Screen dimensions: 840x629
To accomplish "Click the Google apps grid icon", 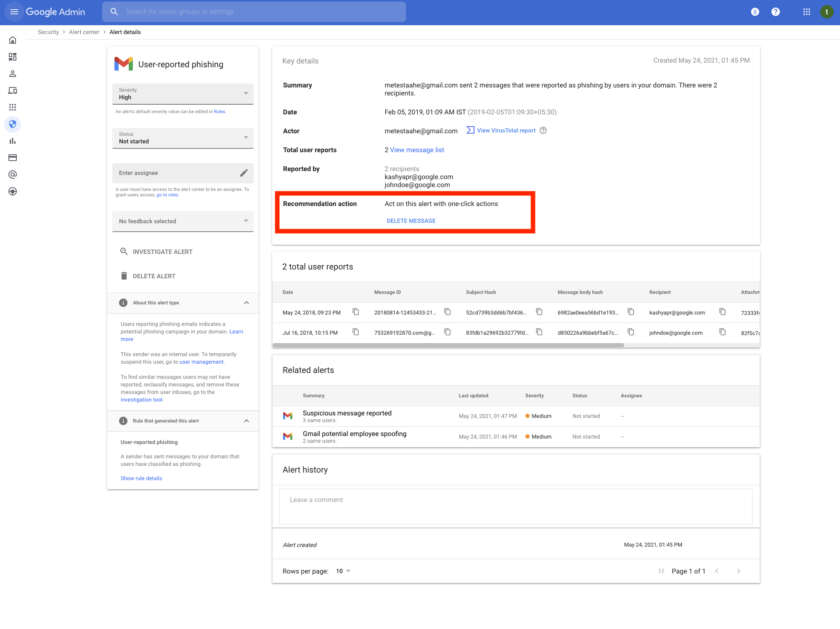I will pos(806,12).
